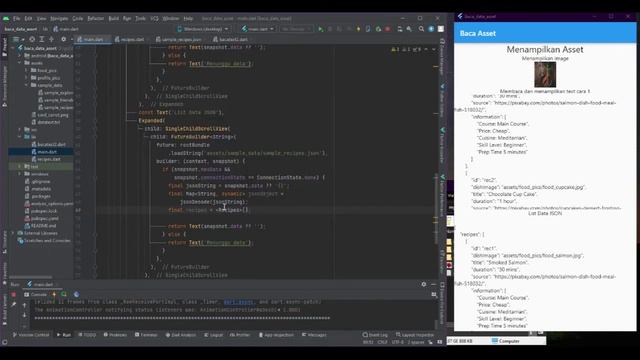The height and width of the screenshot is (360, 640).
Task: Click Computer item in Windows taskbar
Action: (x=506, y=341)
